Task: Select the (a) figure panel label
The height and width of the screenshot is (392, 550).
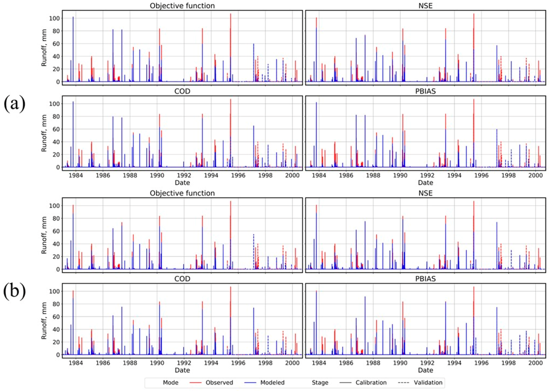Action: click(14, 104)
